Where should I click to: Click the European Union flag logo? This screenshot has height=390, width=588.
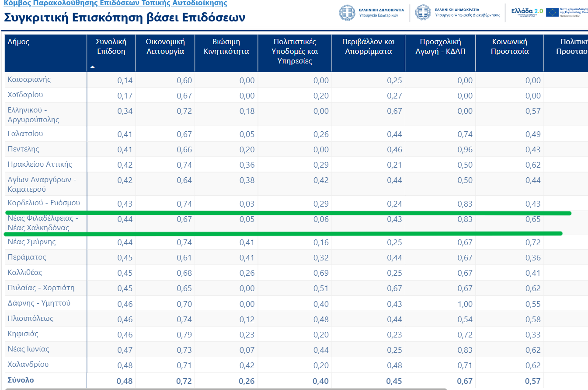click(x=552, y=12)
